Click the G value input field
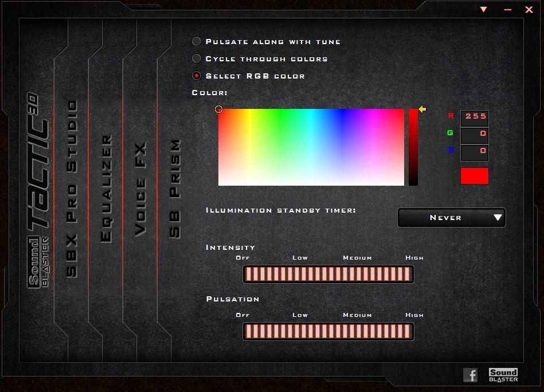This screenshot has width=544, height=392. coord(475,135)
